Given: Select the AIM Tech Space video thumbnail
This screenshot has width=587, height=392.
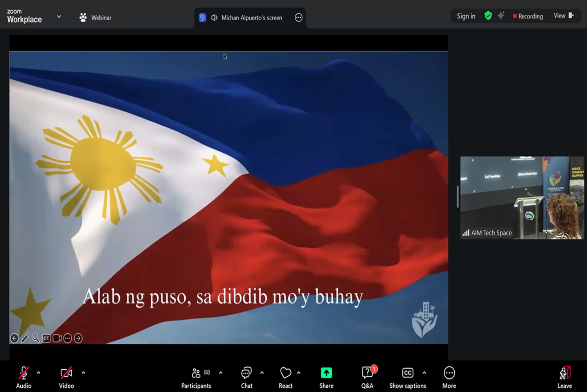Looking at the screenshot, I should pyautogui.click(x=522, y=198).
